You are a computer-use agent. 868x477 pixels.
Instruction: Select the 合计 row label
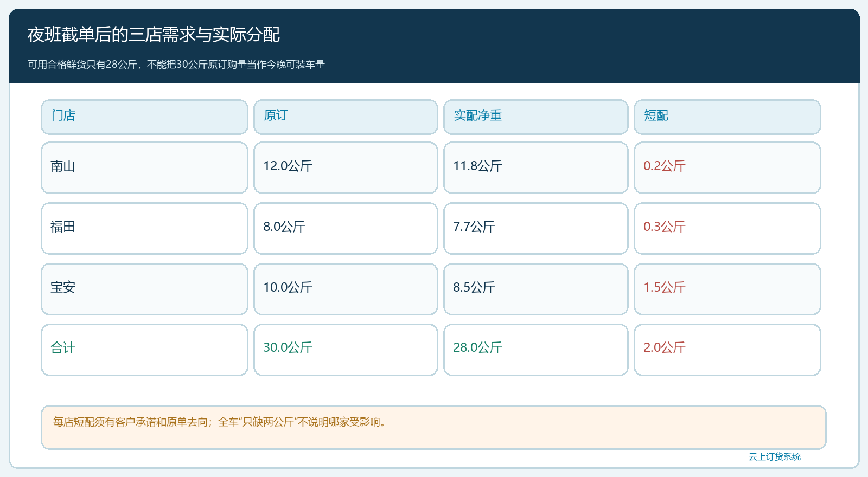pos(144,350)
